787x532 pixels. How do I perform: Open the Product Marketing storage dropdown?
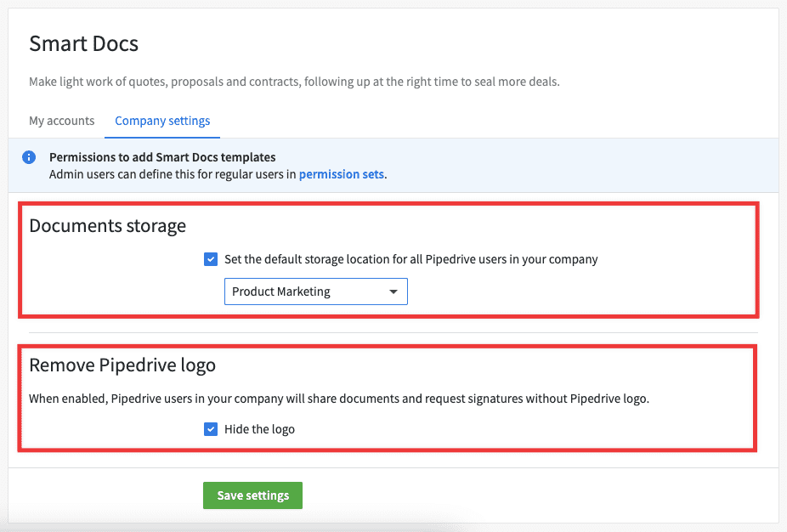pos(315,291)
